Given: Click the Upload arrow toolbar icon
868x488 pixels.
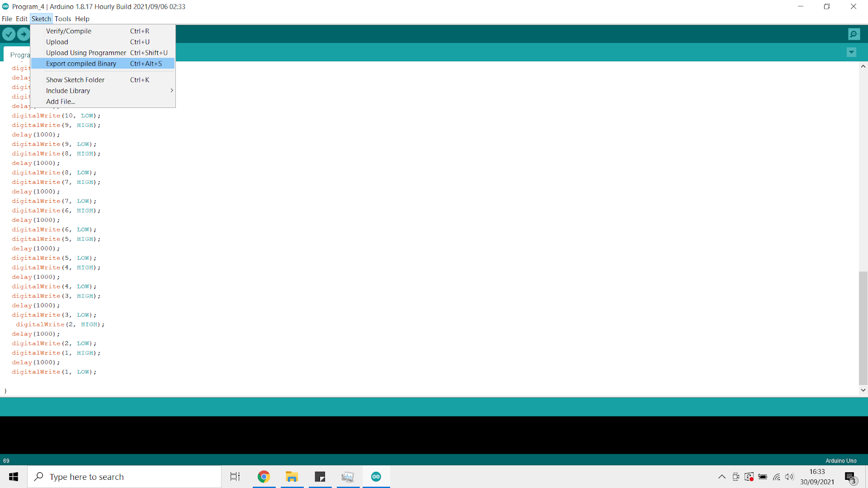Looking at the screenshot, I should click(x=23, y=34).
